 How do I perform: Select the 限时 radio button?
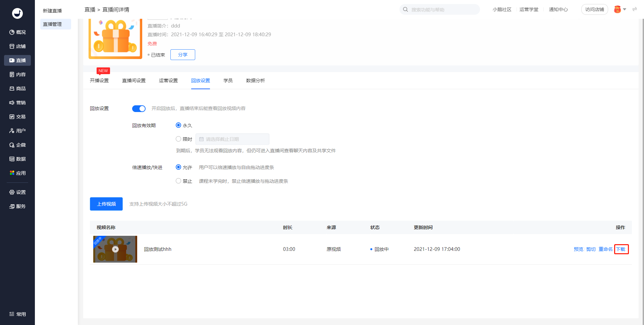(178, 139)
